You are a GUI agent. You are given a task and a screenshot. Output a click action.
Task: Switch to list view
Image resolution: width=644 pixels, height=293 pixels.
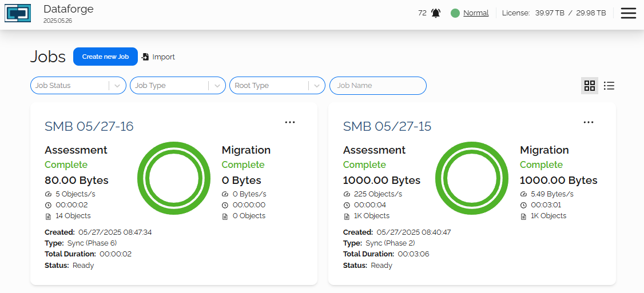[609, 86]
